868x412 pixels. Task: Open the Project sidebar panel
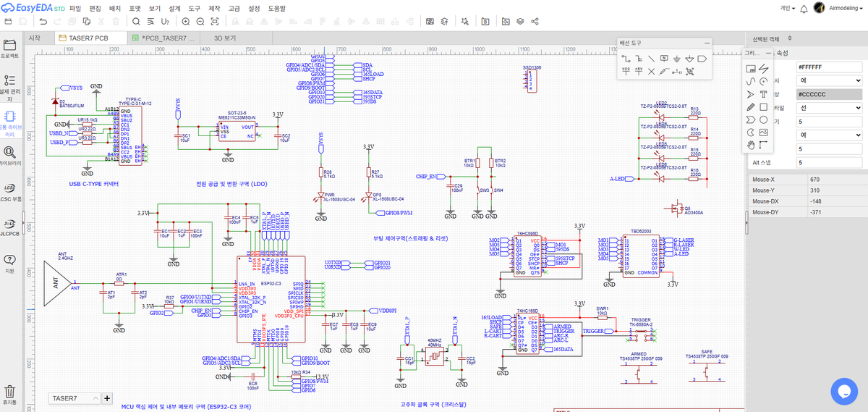pyautogui.click(x=10, y=48)
